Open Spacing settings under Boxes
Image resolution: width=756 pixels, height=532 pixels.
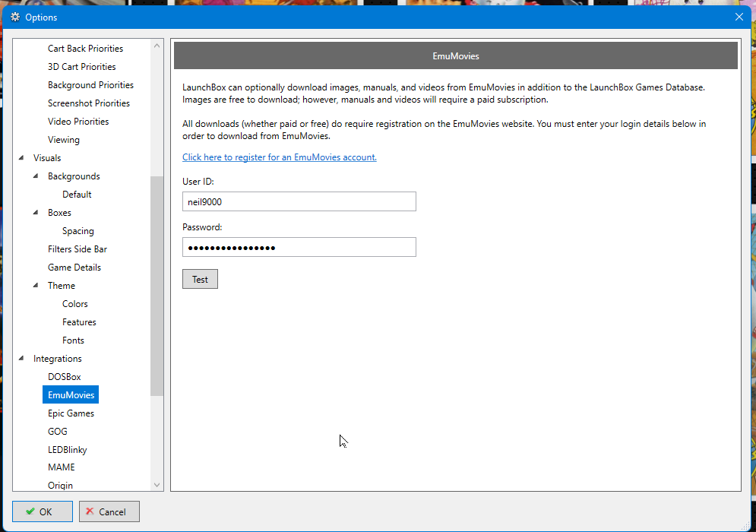[78, 231]
